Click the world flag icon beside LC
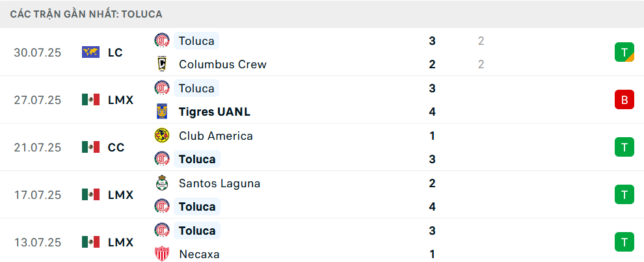The width and height of the screenshot is (644, 262). [91, 52]
